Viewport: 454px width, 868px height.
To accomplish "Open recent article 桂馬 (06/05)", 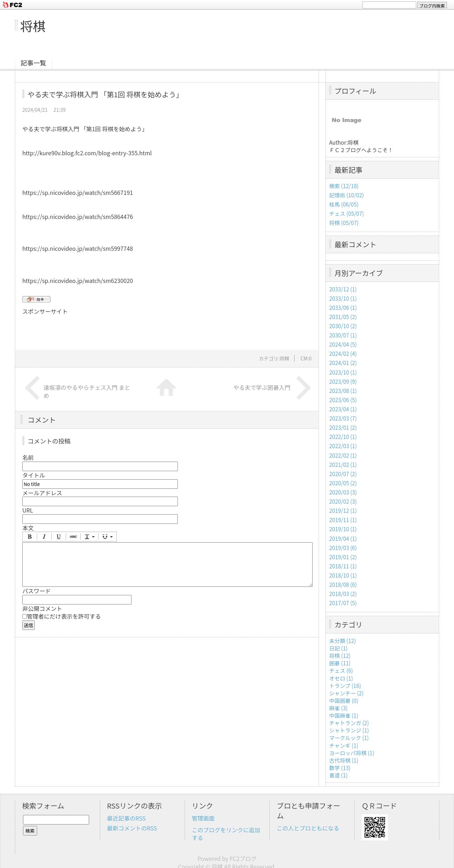I will coord(344,204).
